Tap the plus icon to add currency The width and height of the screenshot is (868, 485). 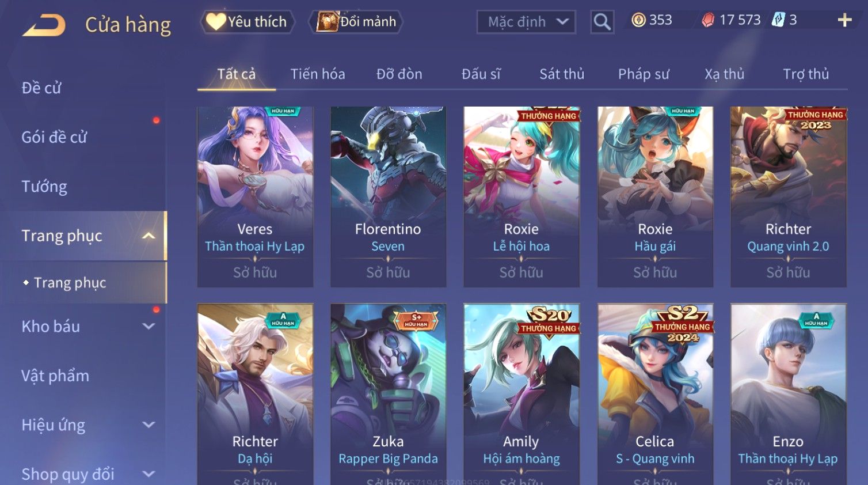tap(844, 20)
